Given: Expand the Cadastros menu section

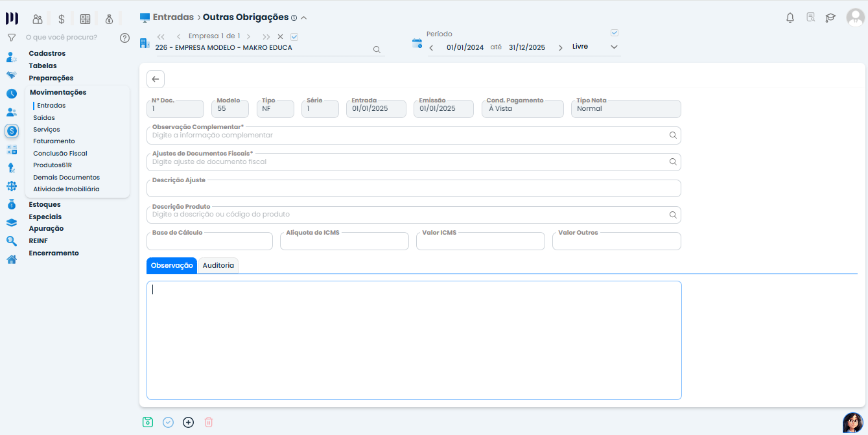Looking at the screenshot, I should click(x=47, y=53).
